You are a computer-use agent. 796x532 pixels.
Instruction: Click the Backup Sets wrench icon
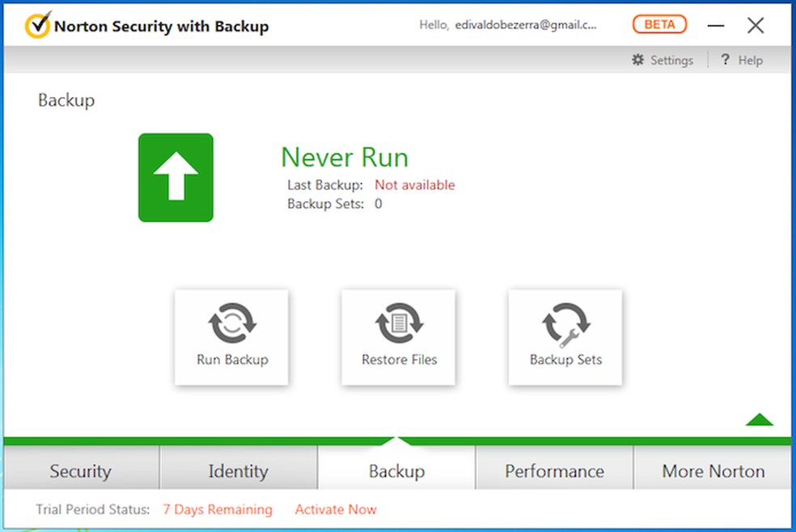565,324
